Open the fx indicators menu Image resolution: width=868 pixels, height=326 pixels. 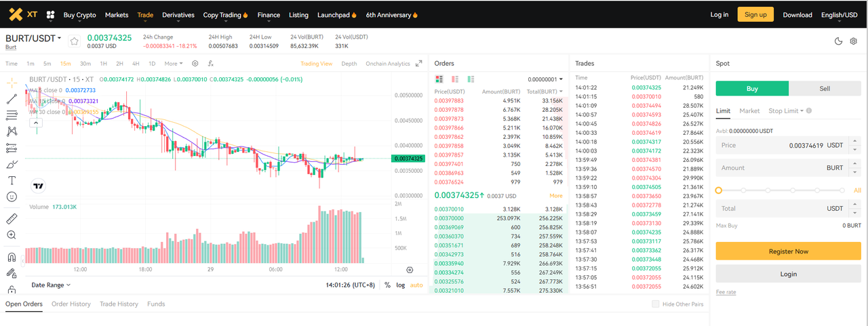211,64
